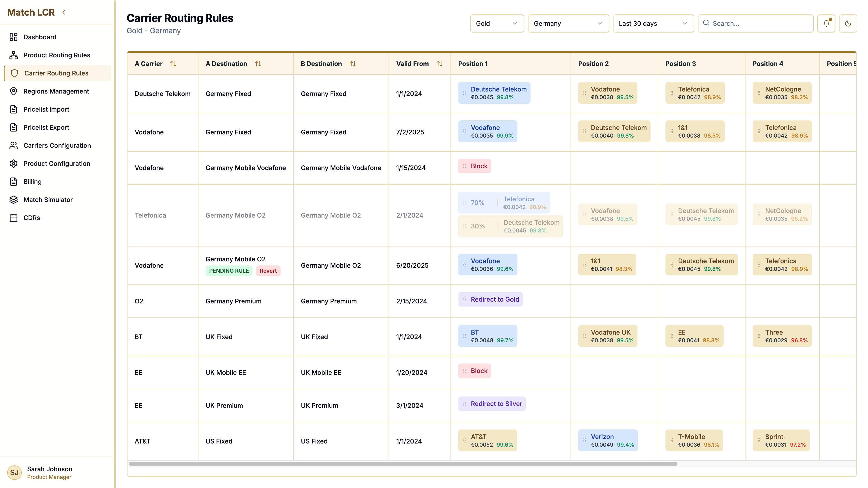Sort by Valid From column
The width and height of the screenshot is (868, 488).
439,64
